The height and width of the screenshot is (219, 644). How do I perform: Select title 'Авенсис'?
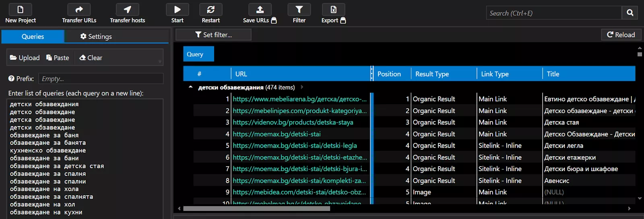tap(557, 181)
